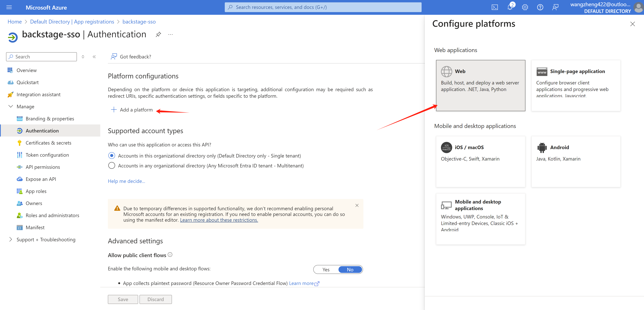The height and width of the screenshot is (310, 644).
Task: Open the more options ellipsis menu
Action: (170, 34)
